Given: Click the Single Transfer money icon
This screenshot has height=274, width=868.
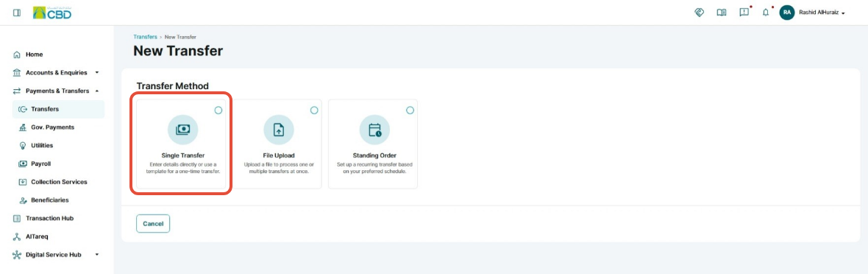Looking at the screenshot, I should (182, 130).
